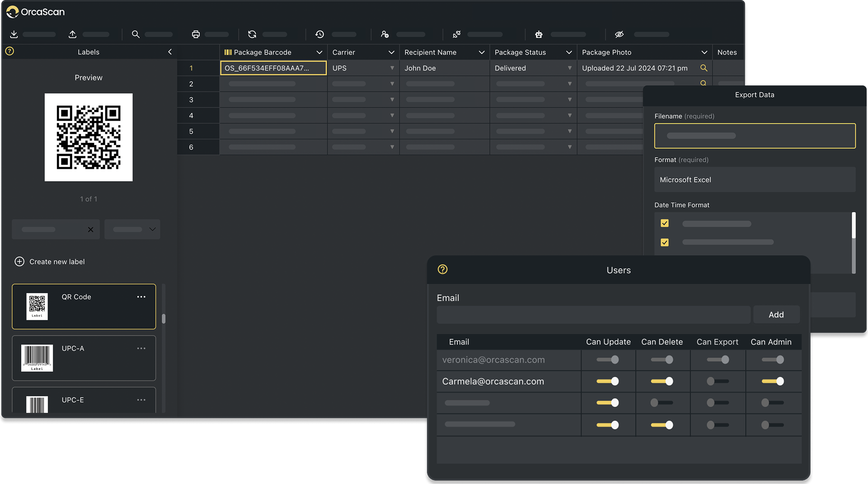This screenshot has width=868, height=484.
Task: Click the import download icon in toolbar
Action: [x=14, y=35]
